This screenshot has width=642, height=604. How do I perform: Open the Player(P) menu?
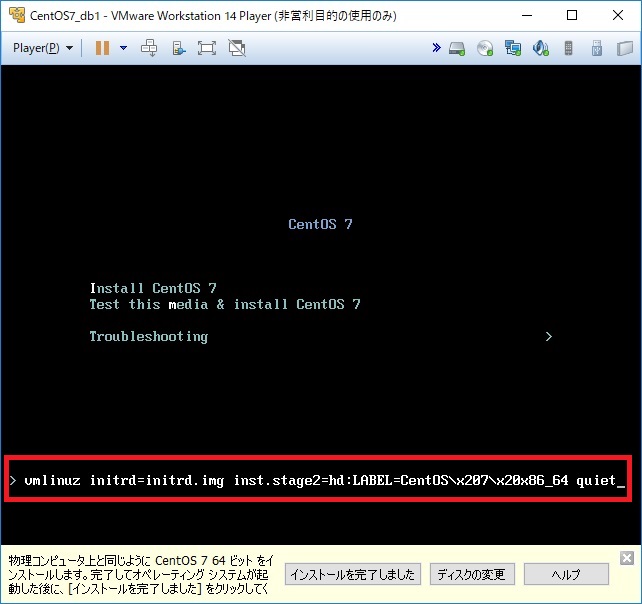coord(43,48)
